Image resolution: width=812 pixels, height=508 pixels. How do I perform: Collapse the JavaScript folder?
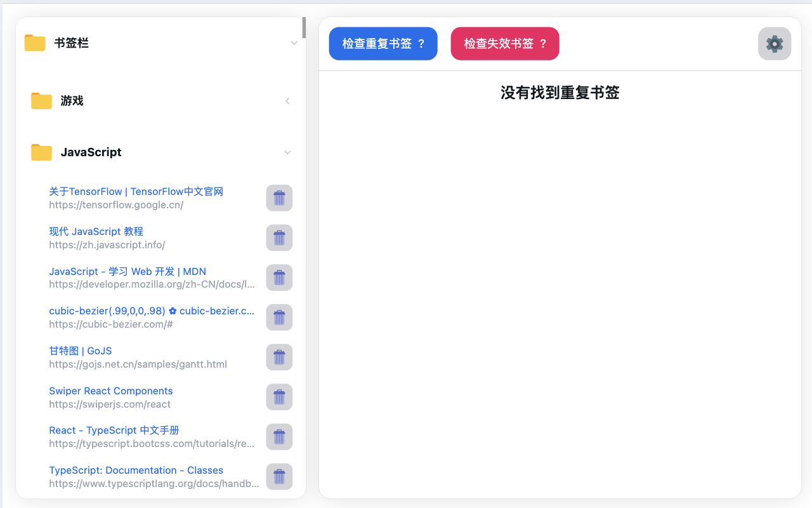click(287, 152)
